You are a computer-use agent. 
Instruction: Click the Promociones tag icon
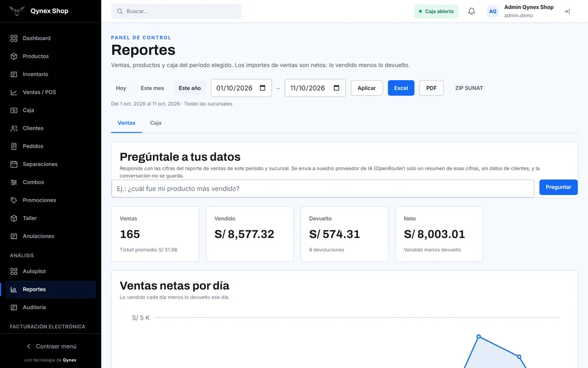pos(14,201)
